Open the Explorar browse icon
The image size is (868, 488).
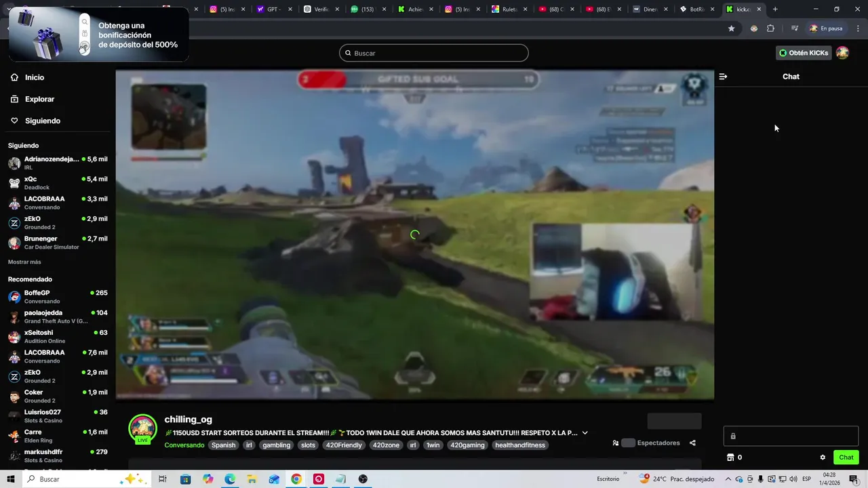14,99
